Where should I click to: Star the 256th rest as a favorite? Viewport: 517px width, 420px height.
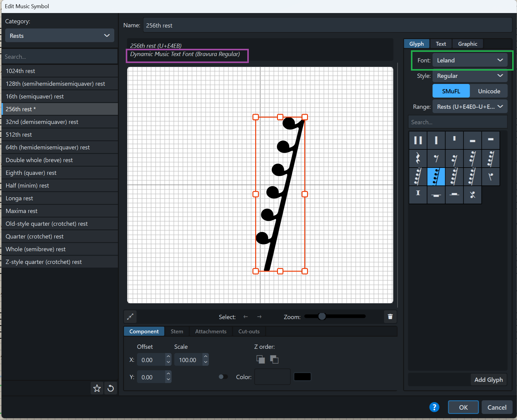coord(97,388)
